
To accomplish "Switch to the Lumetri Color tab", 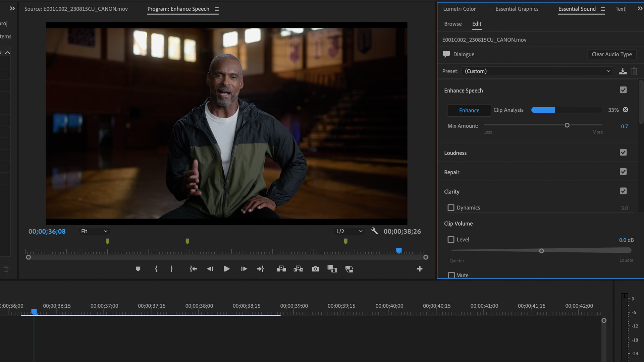I will coord(459,9).
